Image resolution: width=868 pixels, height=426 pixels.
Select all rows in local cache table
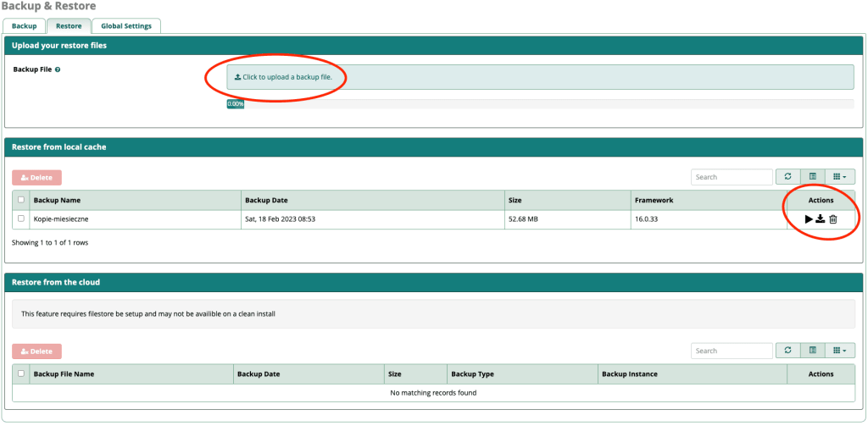click(21, 201)
